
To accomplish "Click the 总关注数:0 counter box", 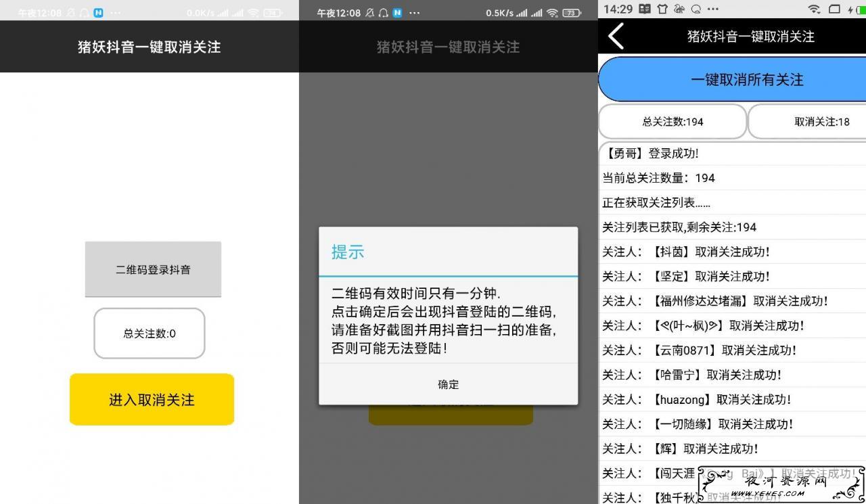I will point(150,334).
